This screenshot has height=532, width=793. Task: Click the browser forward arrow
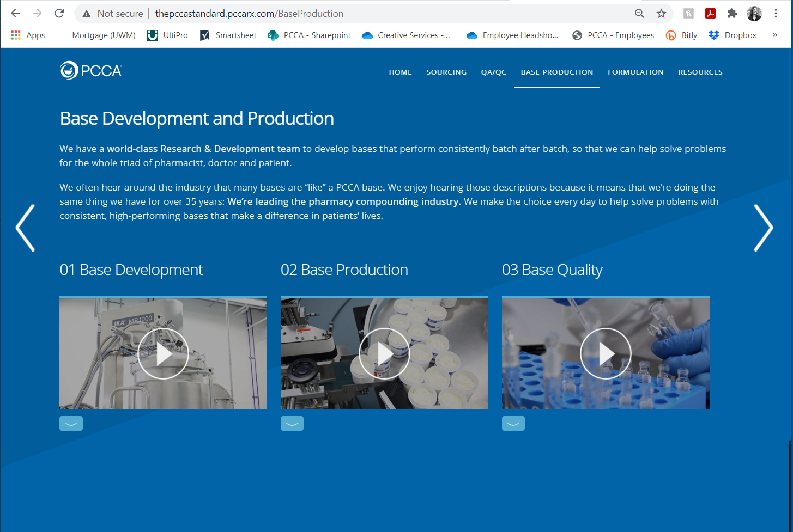[x=37, y=14]
